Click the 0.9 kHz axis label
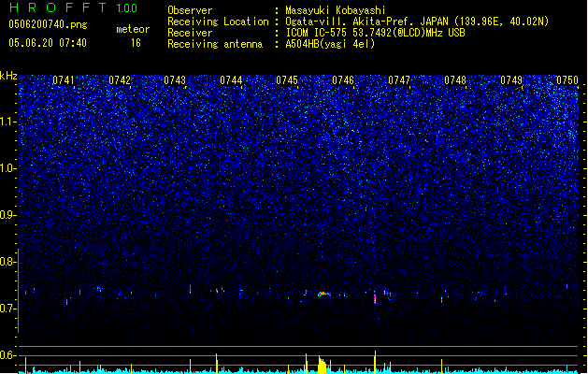This screenshot has height=374, width=588. coord(8,215)
